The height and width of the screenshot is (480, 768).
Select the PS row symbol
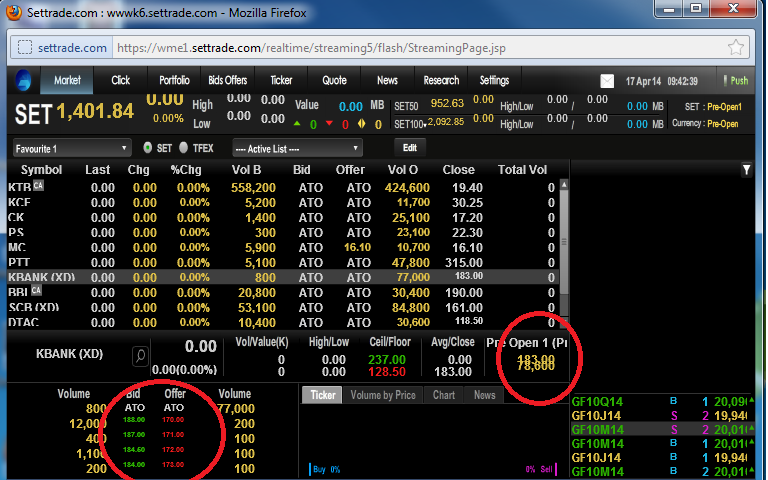(16, 232)
